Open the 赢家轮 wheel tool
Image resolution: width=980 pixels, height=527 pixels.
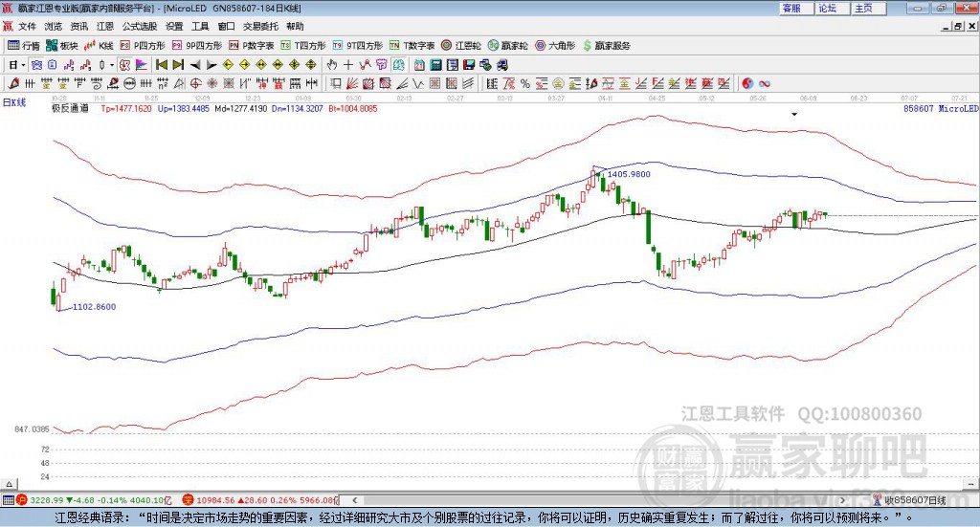[x=508, y=46]
